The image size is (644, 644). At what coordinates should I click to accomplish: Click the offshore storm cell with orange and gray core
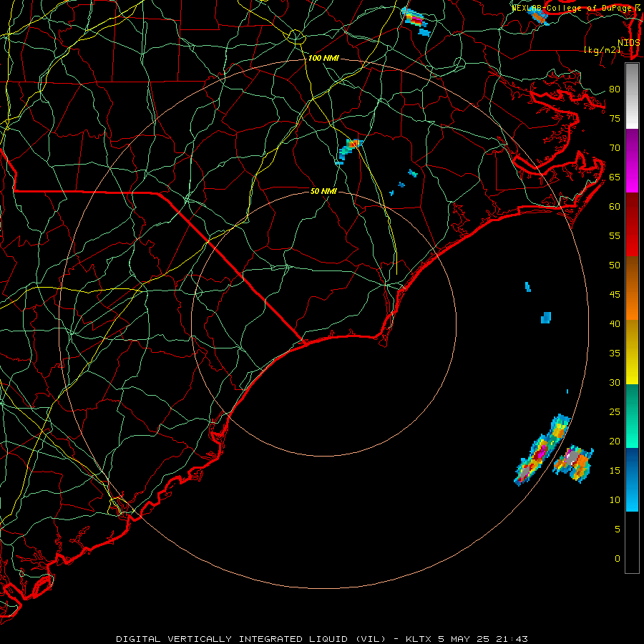(x=574, y=462)
